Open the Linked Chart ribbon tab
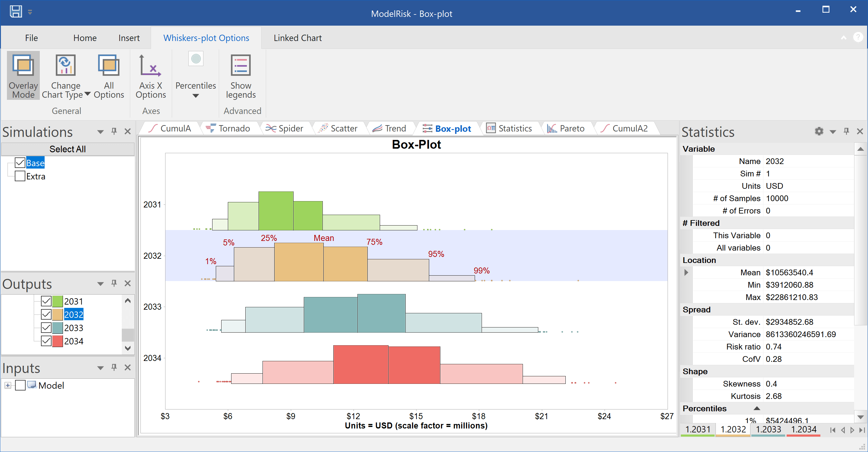Viewport: 868px width, 452px height. tap(297, 38)
